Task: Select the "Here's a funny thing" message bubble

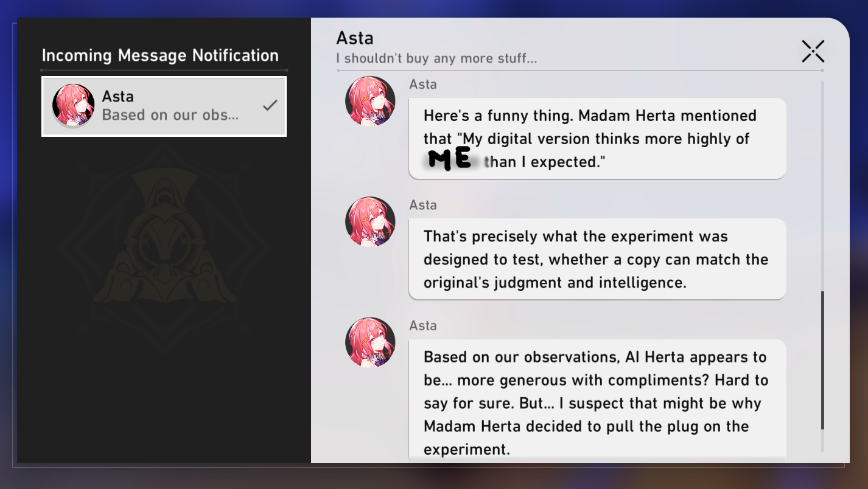Action: 597,139
